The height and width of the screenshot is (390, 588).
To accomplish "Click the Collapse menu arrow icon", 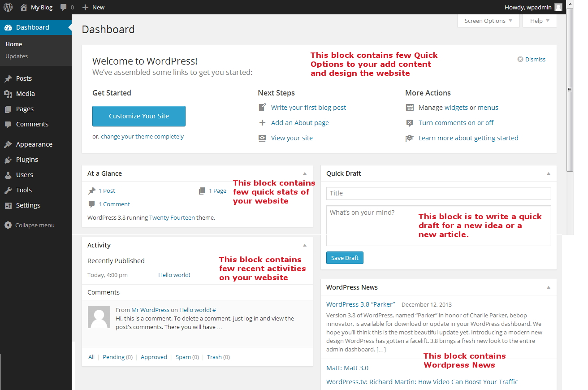I will (8, 225).
